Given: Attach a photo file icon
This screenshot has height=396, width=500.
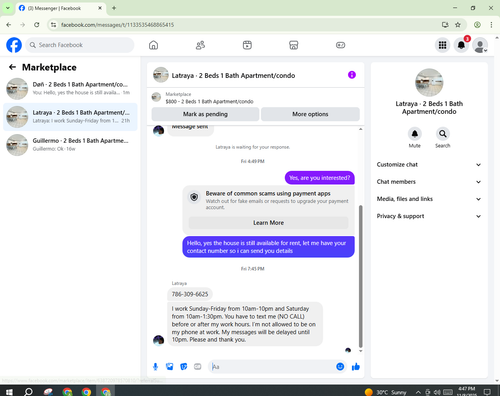Looking at the screenshot, I should pos(170,367).
